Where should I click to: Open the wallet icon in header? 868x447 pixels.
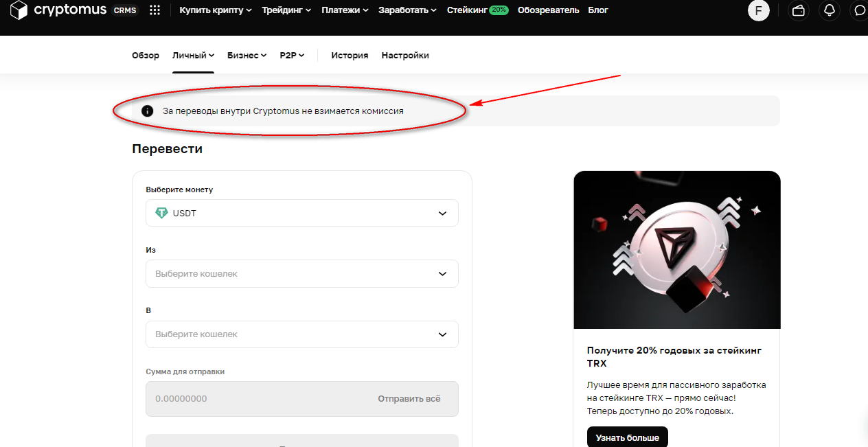[799, 10]
